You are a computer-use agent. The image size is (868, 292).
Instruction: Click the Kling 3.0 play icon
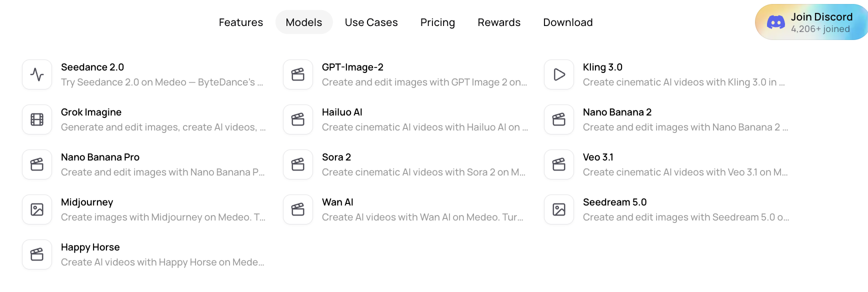[559, 74]
